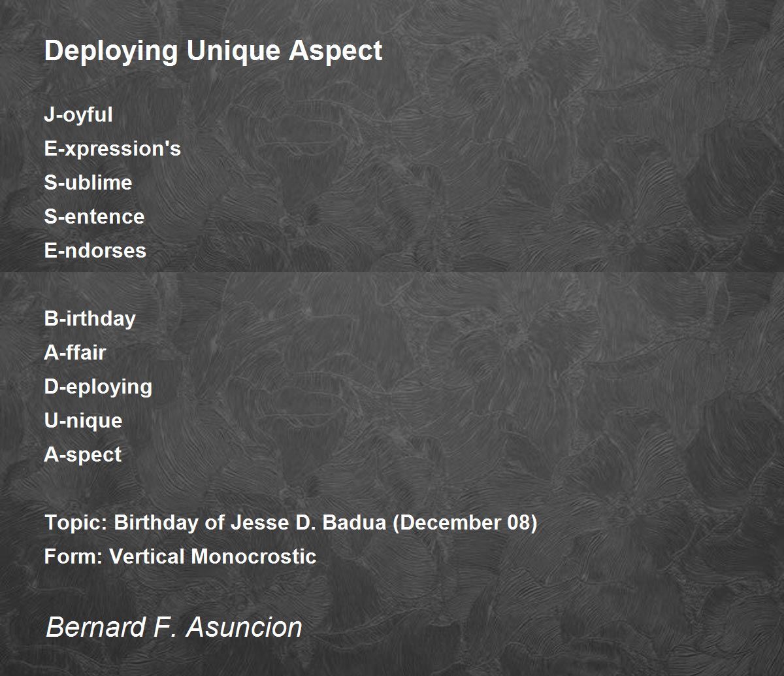
Task: Click the word Aspect in the title
Action: point(336,51)
